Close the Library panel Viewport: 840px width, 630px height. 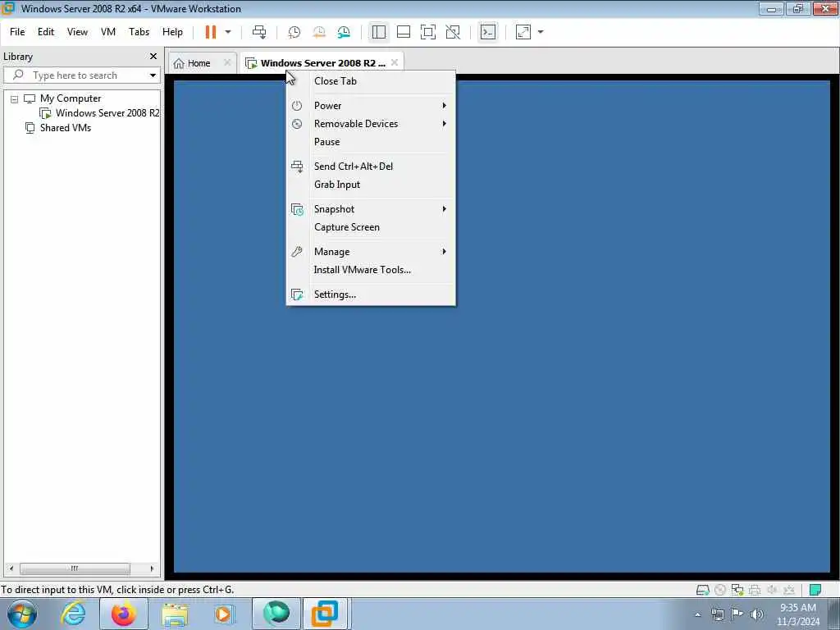153,57
